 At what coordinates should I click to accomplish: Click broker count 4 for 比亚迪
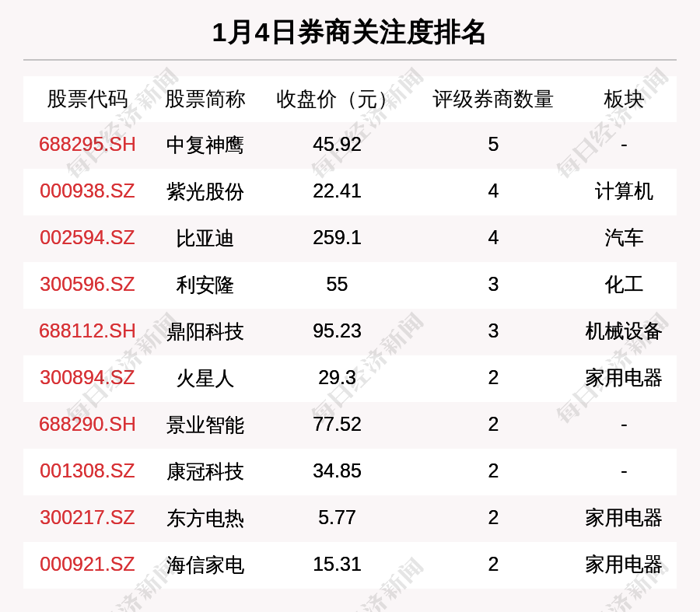click(493, 237)
